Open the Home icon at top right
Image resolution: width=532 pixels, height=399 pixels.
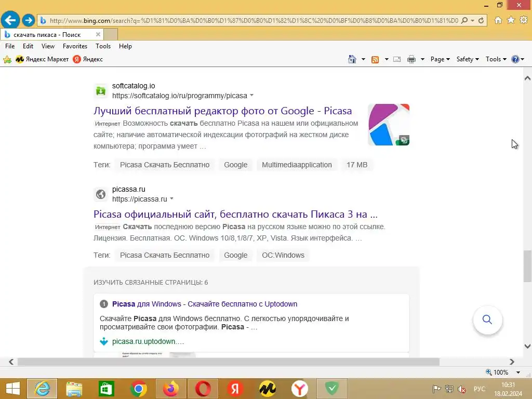click(x=498, y=20)
